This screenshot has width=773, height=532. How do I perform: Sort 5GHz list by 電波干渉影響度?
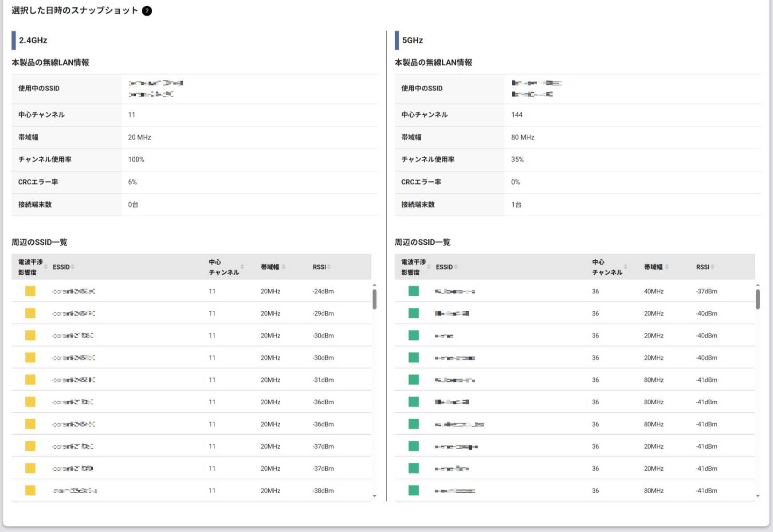(416, 267)
